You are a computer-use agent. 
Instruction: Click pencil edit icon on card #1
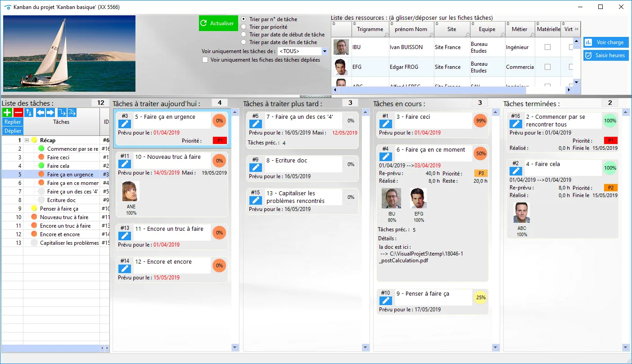pos(385,124)
